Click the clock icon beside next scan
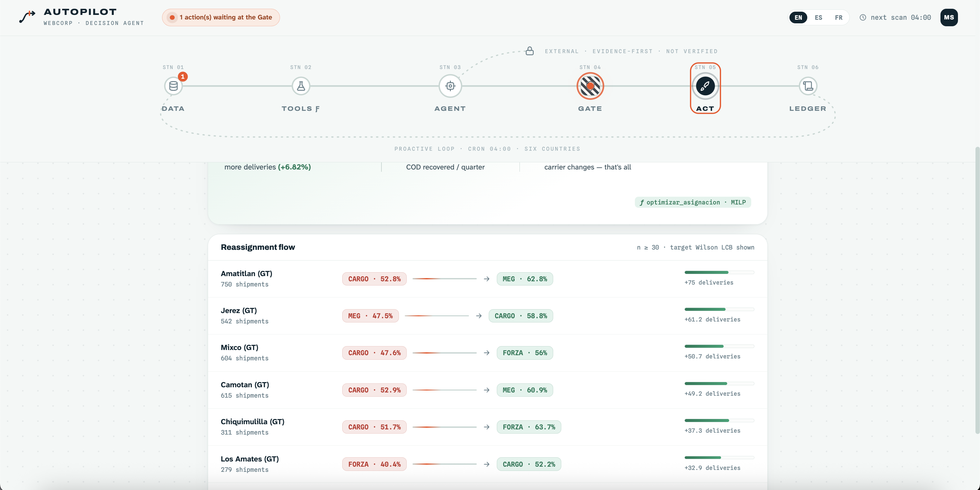 (863, 17)
